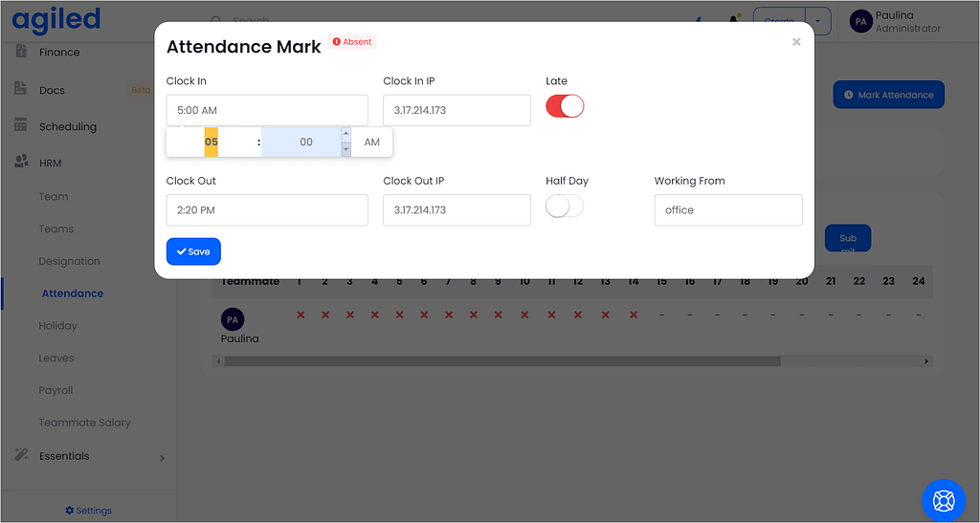Open Paulina's profile avatar in header

860,21
